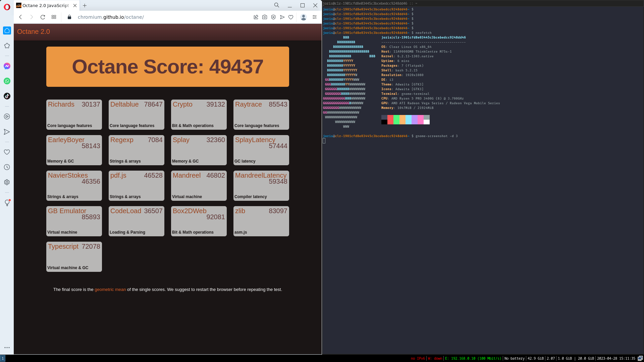Go back using the back arrow
The height and width of the screenshot is (362, 644).
(x=20, y=17)
